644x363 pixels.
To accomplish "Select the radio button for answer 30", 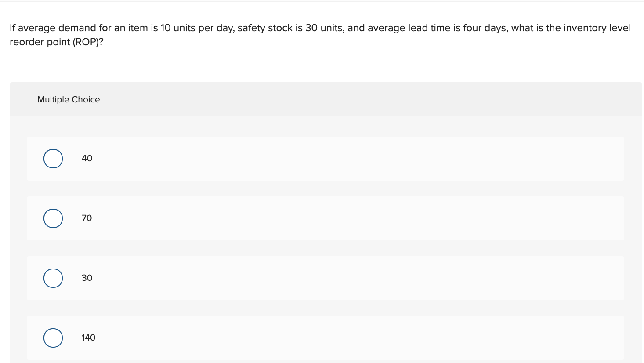I will 53,278.
